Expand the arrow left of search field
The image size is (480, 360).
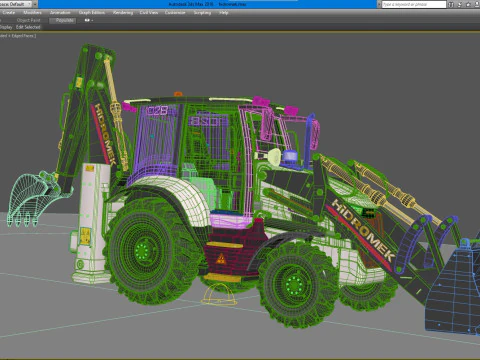pos(379,4)
